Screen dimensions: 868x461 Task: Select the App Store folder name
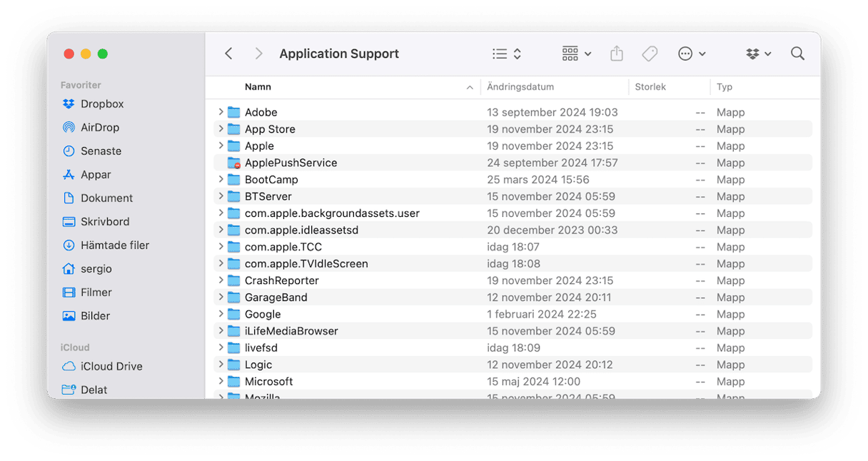[x=270, y=129]
